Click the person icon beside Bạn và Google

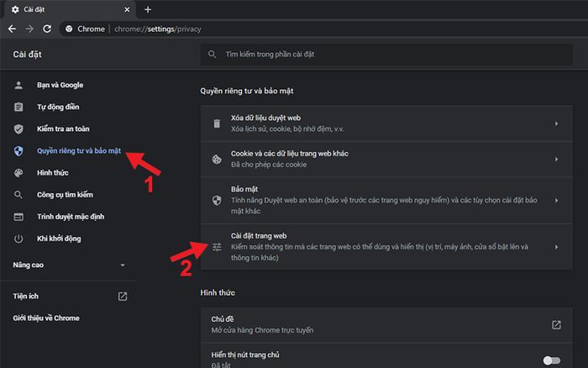18,85
